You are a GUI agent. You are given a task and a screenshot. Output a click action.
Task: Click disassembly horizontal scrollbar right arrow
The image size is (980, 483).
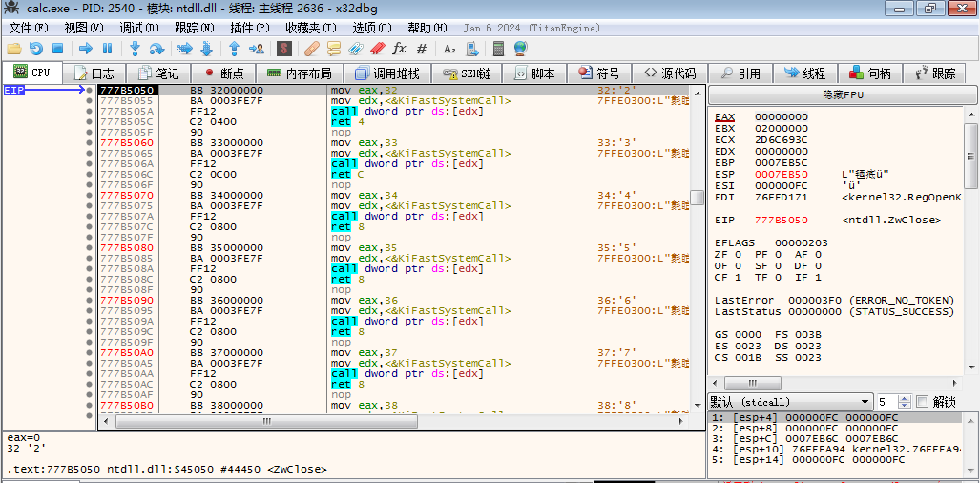coord(682,422)
